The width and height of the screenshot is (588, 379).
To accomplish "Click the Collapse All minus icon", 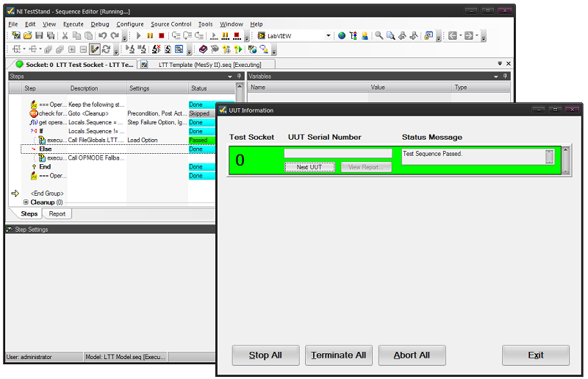I will (83, 49).
